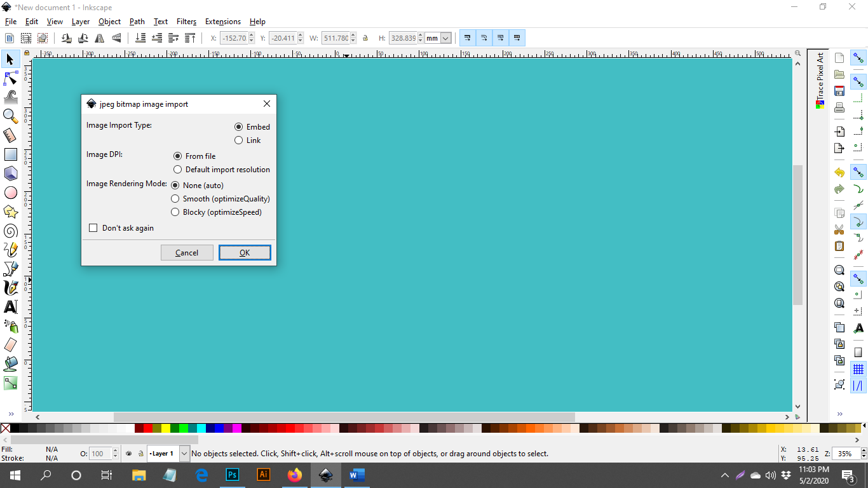Toggle the width/height ratio lock
Image resolution: width=868 pixels, height=488 pixels.
tap(365, 38)
